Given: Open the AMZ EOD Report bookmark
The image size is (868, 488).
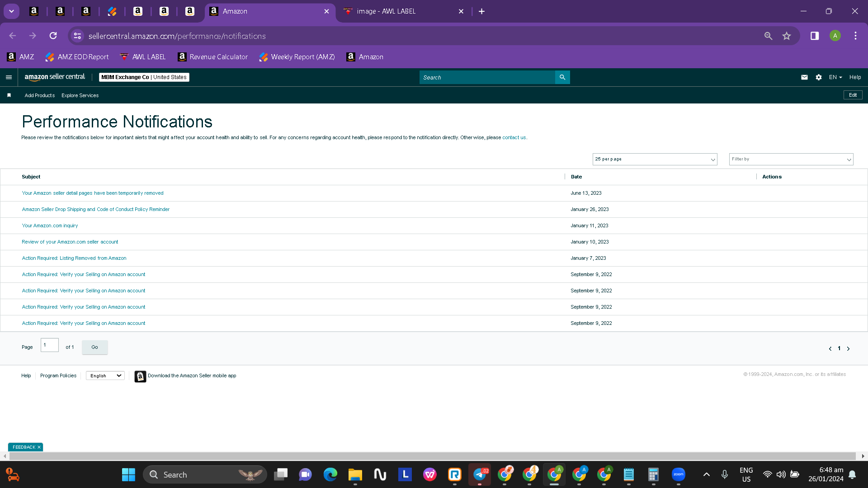Looking at the screenshot, I should click(77, 57).
